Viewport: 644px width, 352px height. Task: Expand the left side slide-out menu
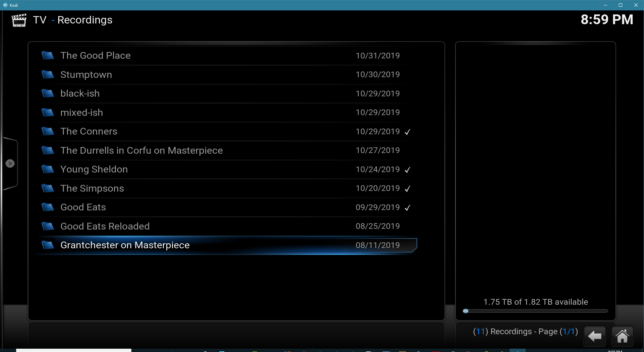(10, 163)
